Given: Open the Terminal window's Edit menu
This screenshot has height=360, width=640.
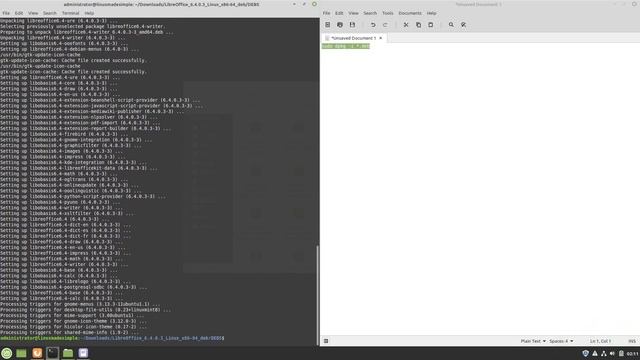Looking at the screenshot, I should [x=19, y=13].
